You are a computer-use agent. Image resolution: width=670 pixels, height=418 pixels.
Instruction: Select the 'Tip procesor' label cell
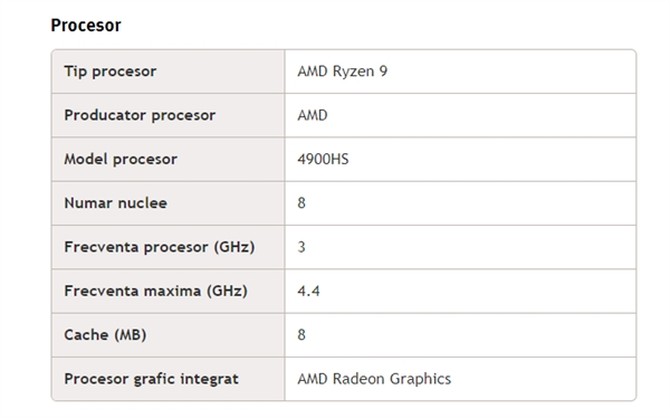(x=110, y=71)
